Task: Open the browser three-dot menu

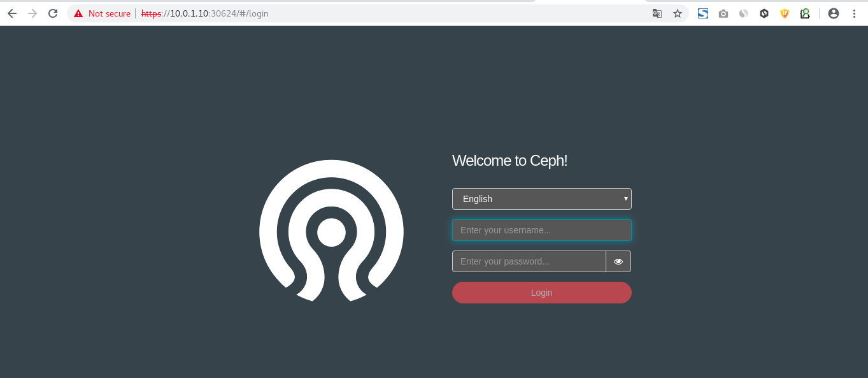Action: click(x=854, y=13)
